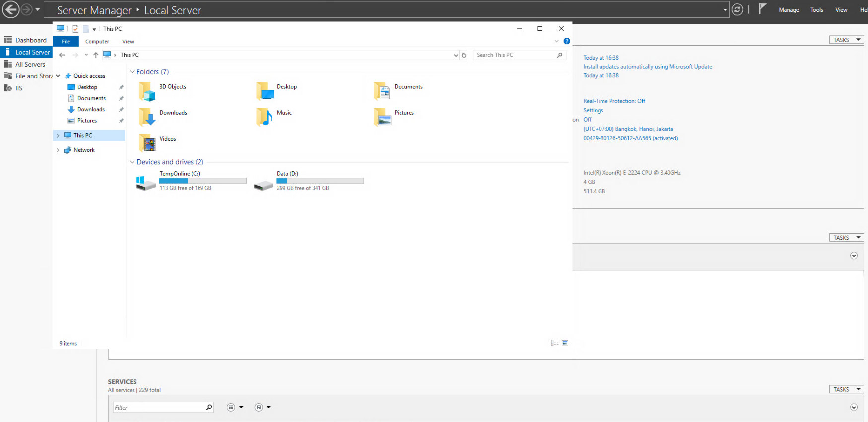Click the Real-Time Protection: Off link

(614, 101)
